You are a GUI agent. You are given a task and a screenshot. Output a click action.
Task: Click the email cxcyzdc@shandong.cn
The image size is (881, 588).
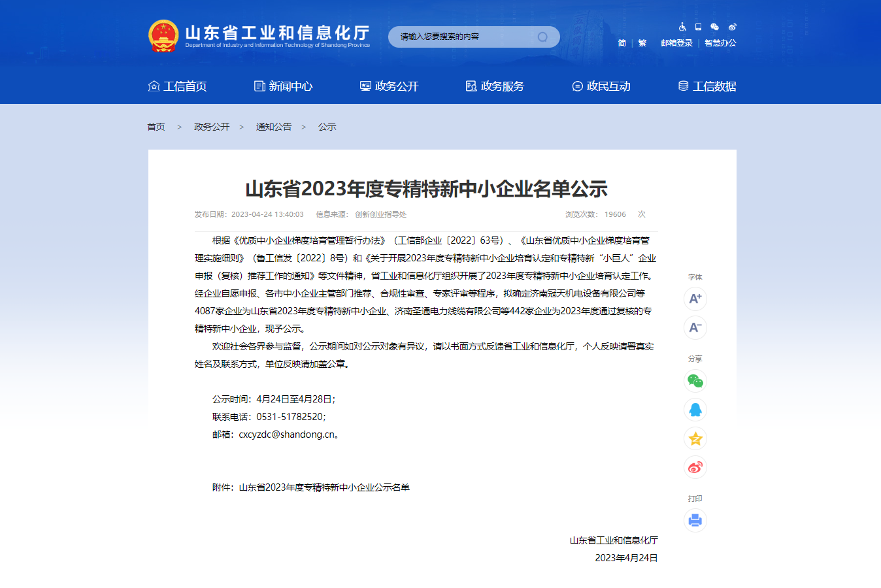287,434
